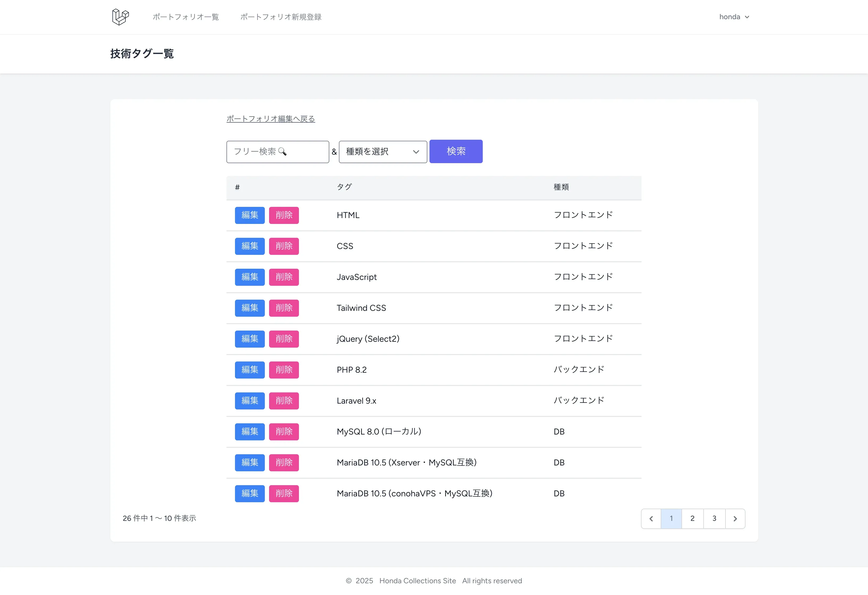The image size is (868, 595).
Task: Delete the PHP 8.2 tag
Action: 284,370
